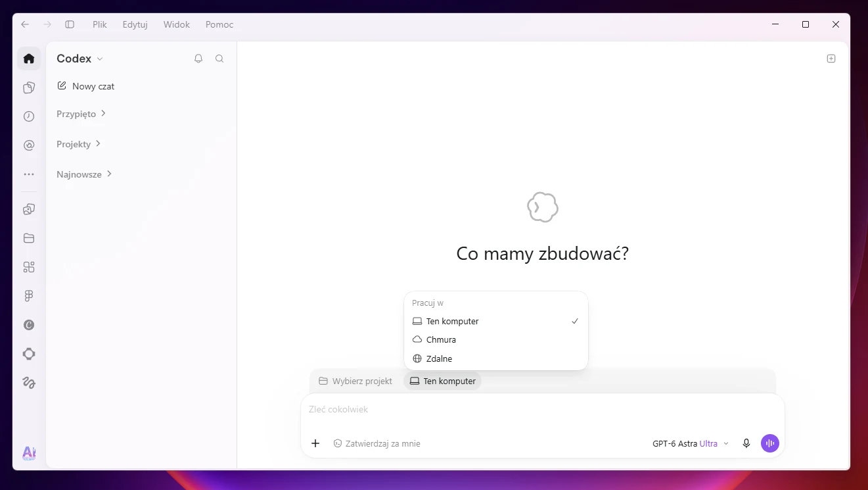868x490 pixels.
Task: Open the clock history icon in sidebar
Action: click(29, 116)
